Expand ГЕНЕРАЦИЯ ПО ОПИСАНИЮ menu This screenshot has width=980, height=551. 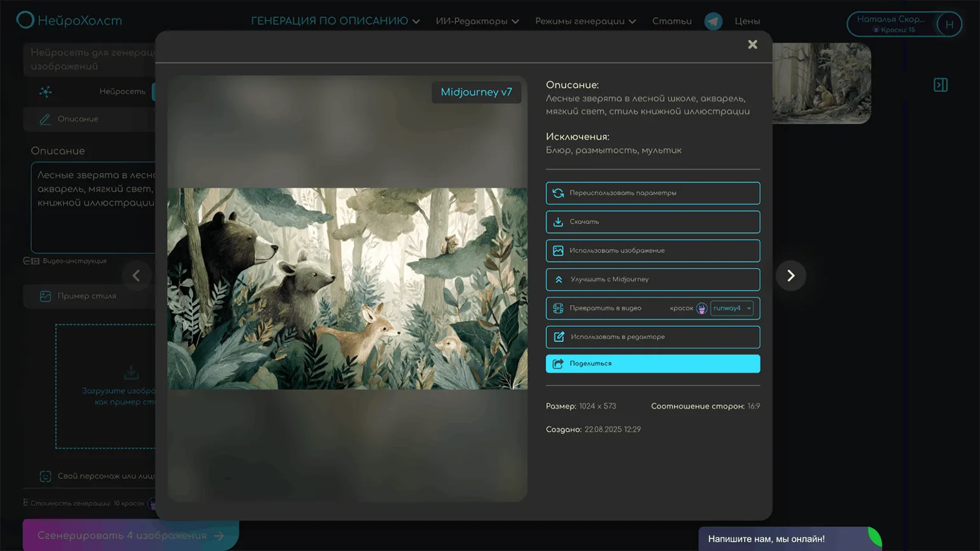335,21
